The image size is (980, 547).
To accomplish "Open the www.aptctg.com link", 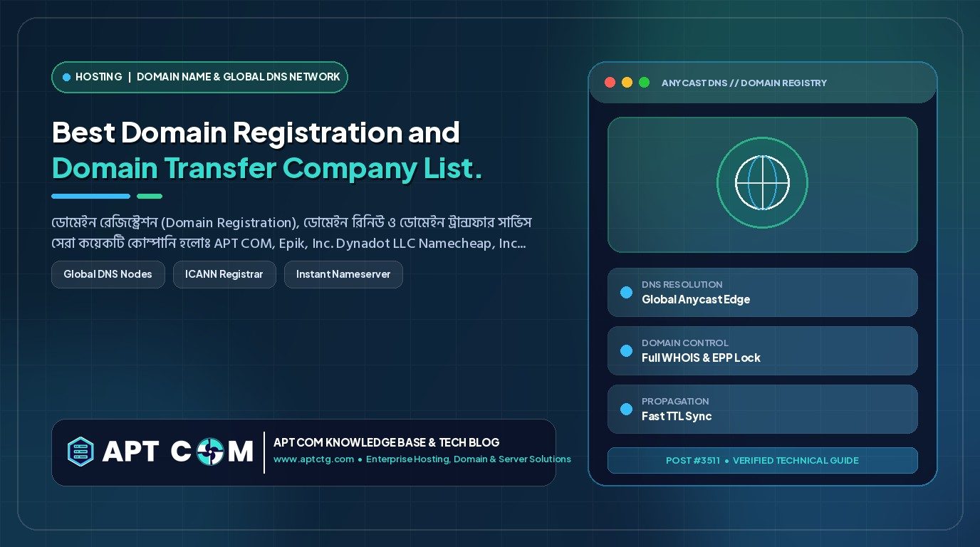I will pyautogui.click(x=313, y=459).
